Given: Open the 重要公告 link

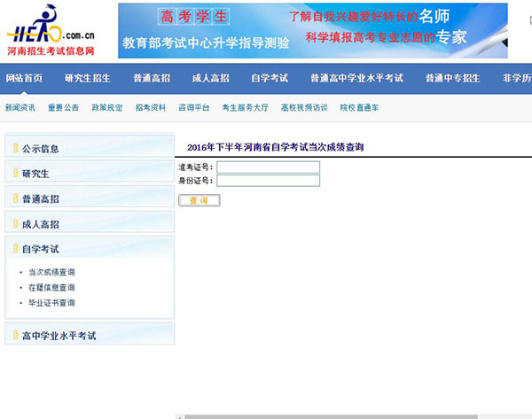Looking at the screenshot, I should [64, 107].
